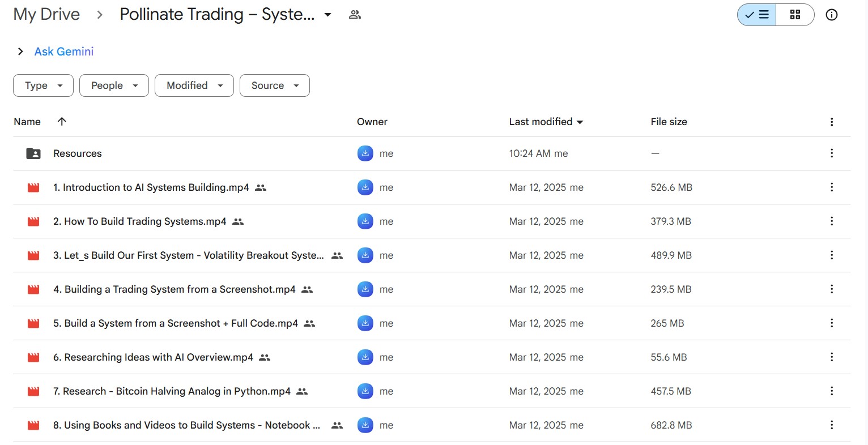Expand the Ask Gemini panel chevron
Image resolution: width=868 pixels, height=445 pixels.
coord(20,52)
